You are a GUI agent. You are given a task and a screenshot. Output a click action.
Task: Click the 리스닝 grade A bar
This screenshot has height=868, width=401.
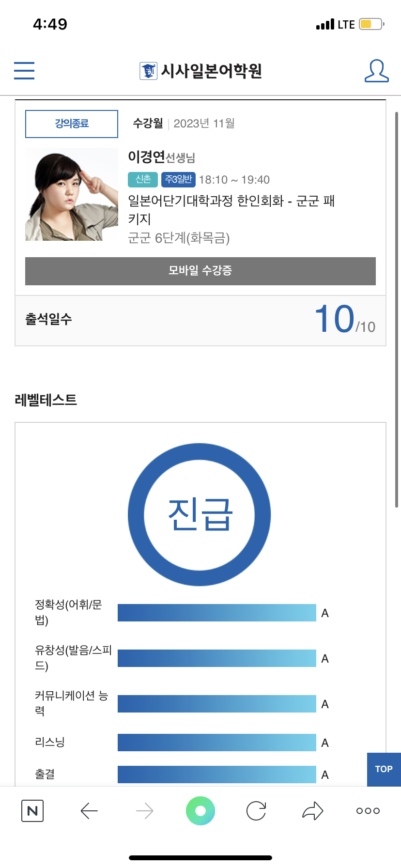pyautogui.click(x=217, y=742)
